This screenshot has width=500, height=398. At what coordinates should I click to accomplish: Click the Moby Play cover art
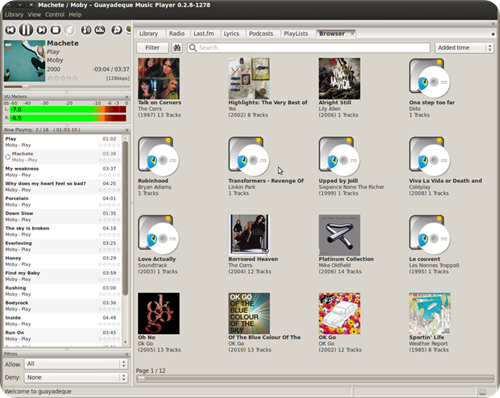[24, 61]
